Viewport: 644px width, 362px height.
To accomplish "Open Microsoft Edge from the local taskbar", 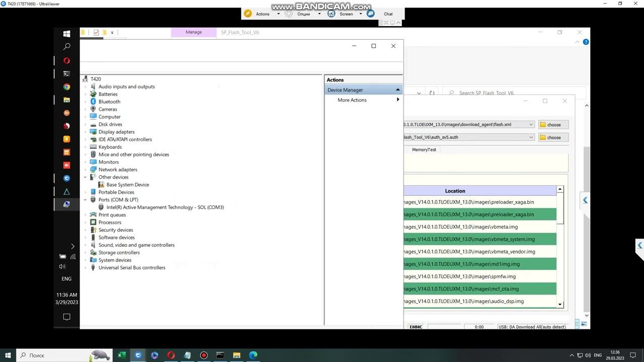I will (253, 355).
